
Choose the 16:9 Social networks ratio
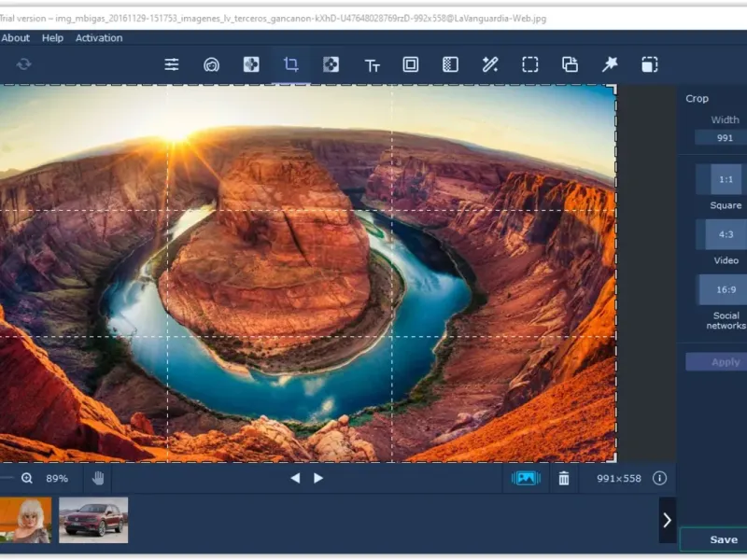point(725,289)
